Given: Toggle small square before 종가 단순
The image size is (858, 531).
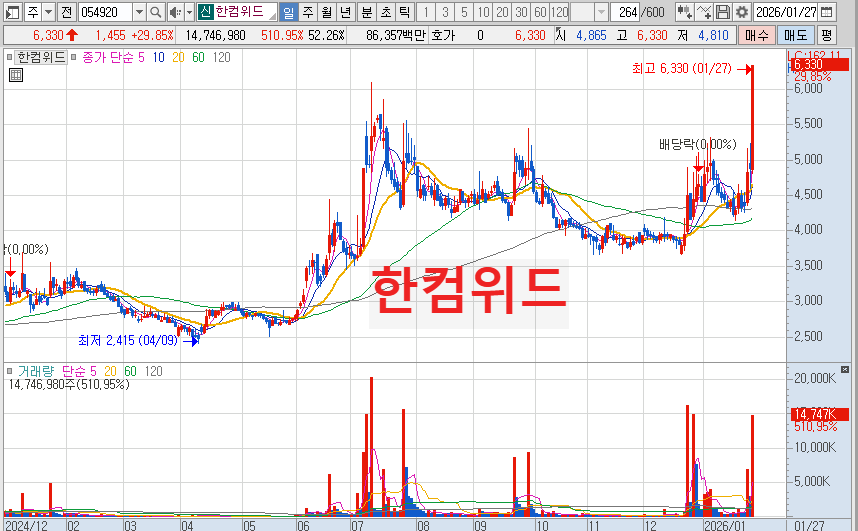Looking at the screenshot, I should 73,57.
